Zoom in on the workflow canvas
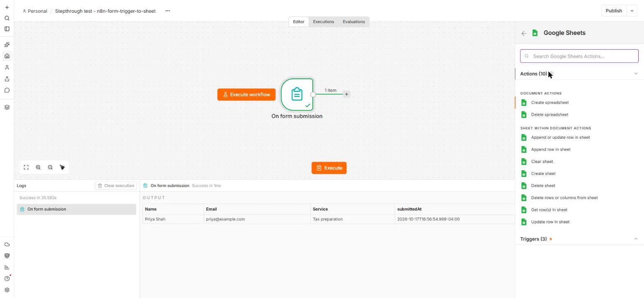This screenshot has height=298, width=644. [x=38, y=167]
